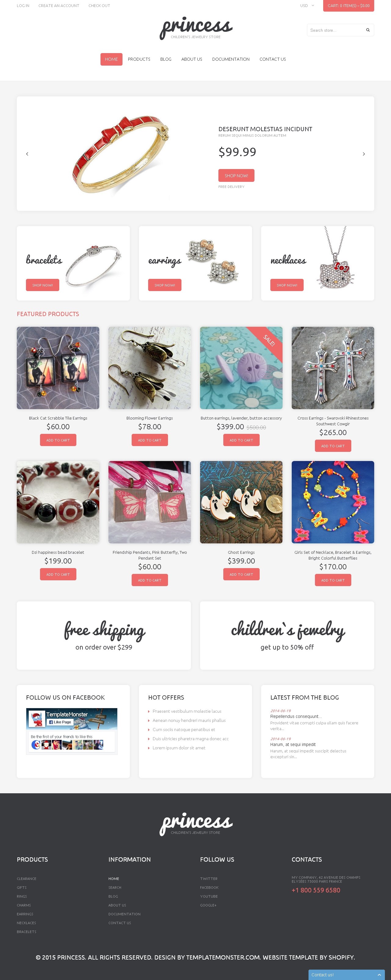391x980 pixels.
Task: Click the Create an Account link
Action: point(59,6)
